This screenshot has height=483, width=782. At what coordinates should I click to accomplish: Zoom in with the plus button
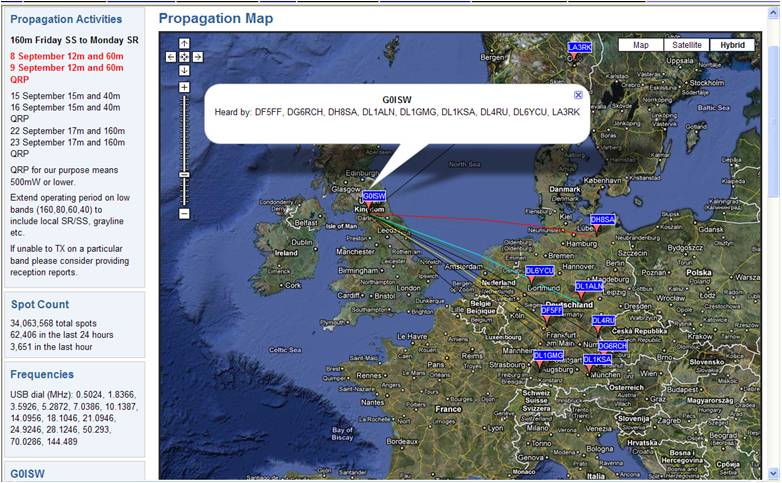coord(184,87)
